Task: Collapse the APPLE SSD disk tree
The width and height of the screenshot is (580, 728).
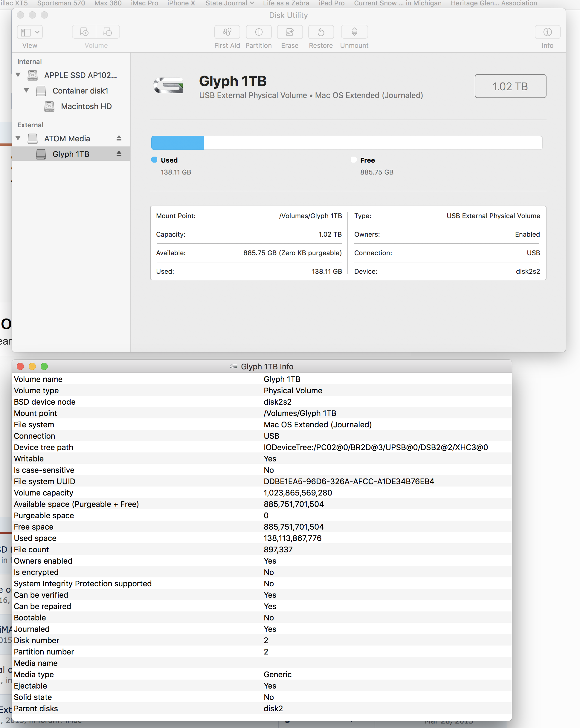Action: tap(18, 75)
